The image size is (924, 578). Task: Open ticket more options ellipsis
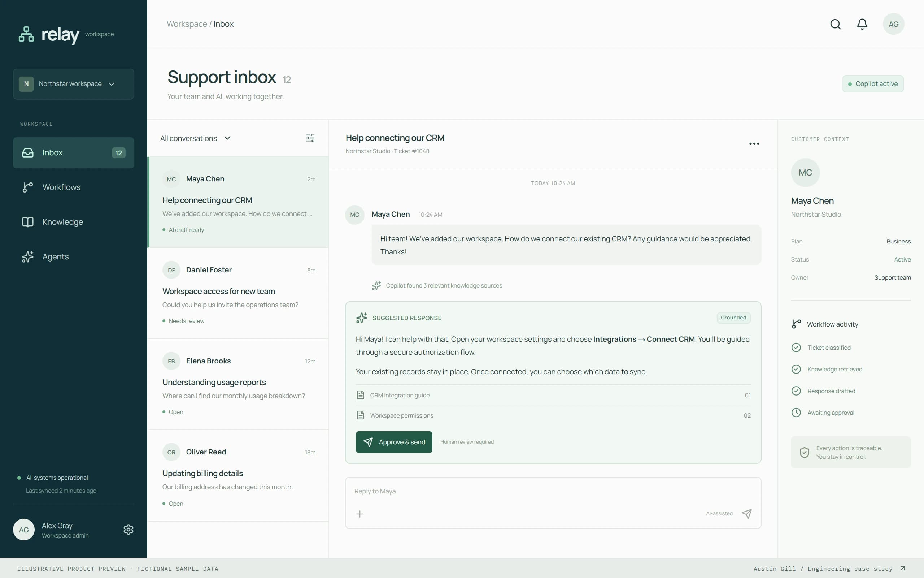coord(754,144)
